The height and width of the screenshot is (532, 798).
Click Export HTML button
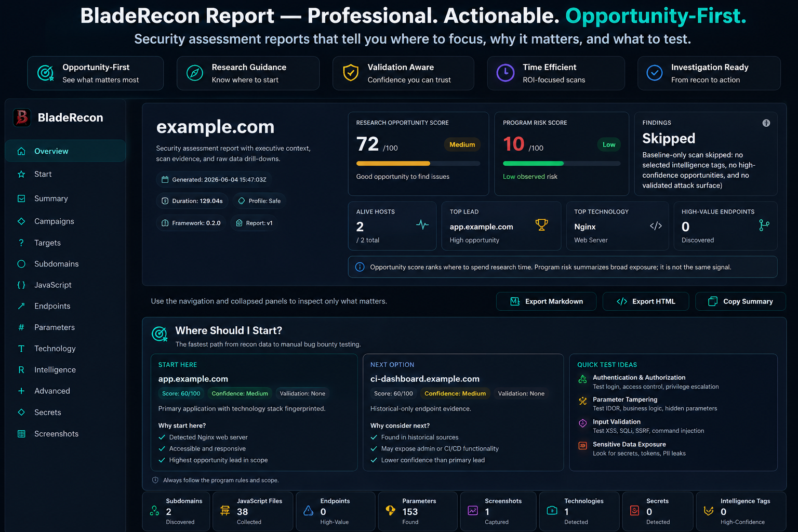click(646, 301)
